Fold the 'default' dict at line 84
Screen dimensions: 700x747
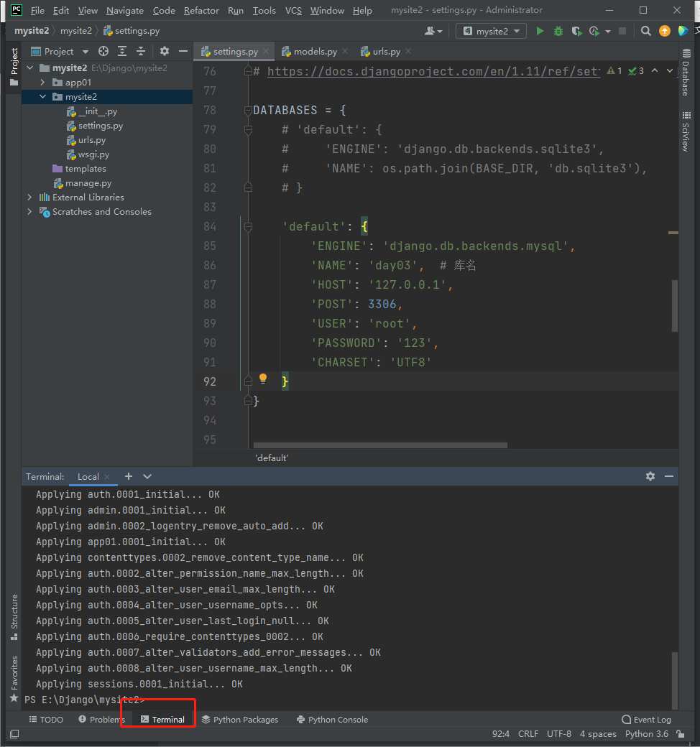click(x=248, y=227)
